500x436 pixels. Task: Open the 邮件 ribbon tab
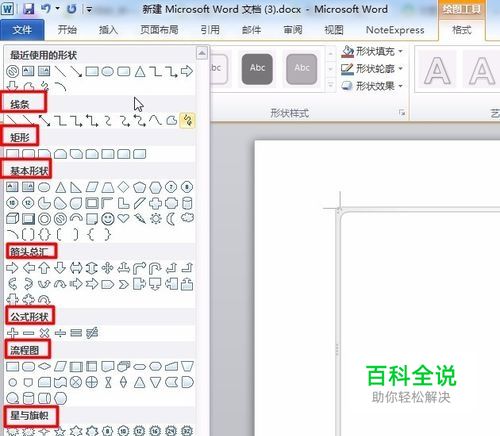pyautogui.click(x=251, y=30)
